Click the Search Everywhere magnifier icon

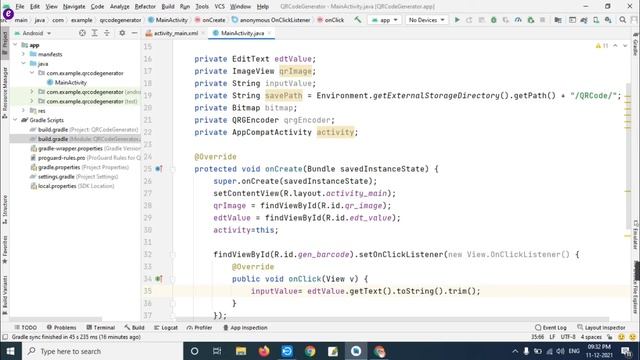coord(622,20)
